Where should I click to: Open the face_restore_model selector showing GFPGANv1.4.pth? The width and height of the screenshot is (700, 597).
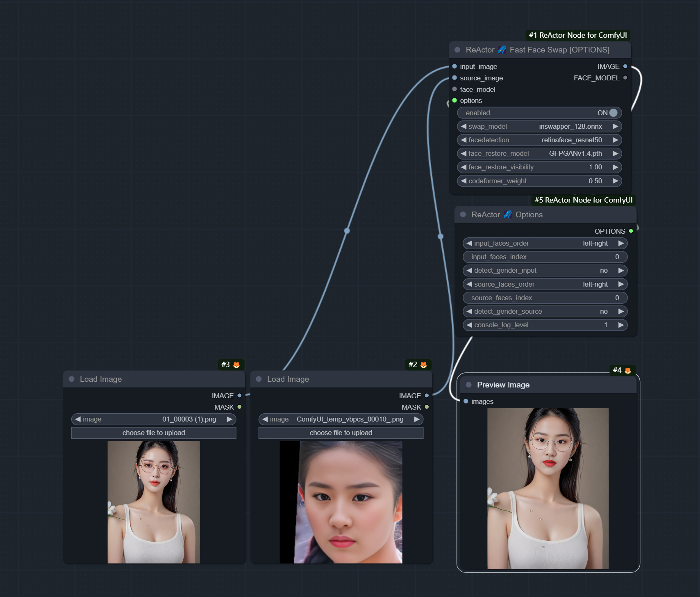click(x=539, y=153)
